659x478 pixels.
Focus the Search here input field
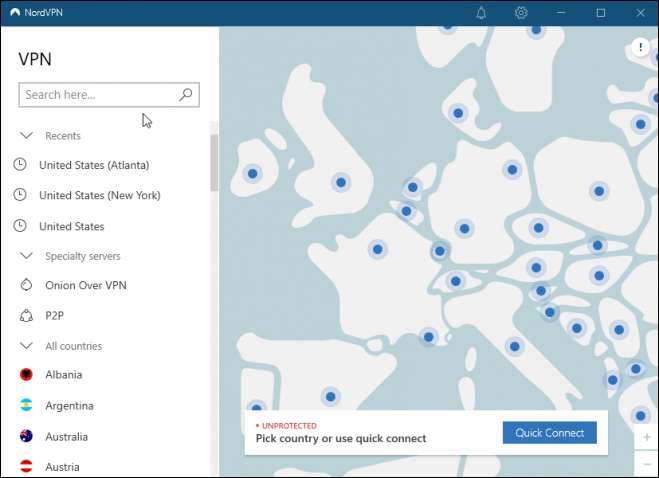pos(98,95)
